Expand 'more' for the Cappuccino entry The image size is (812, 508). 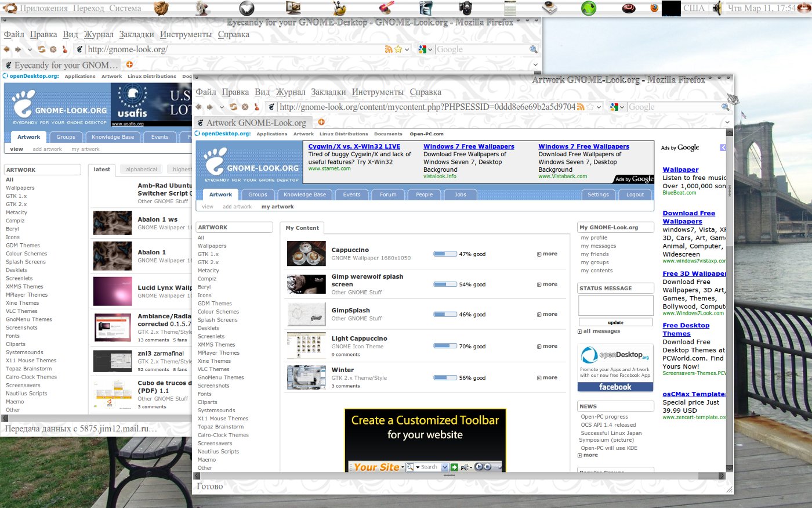click(x=547, y=254)
